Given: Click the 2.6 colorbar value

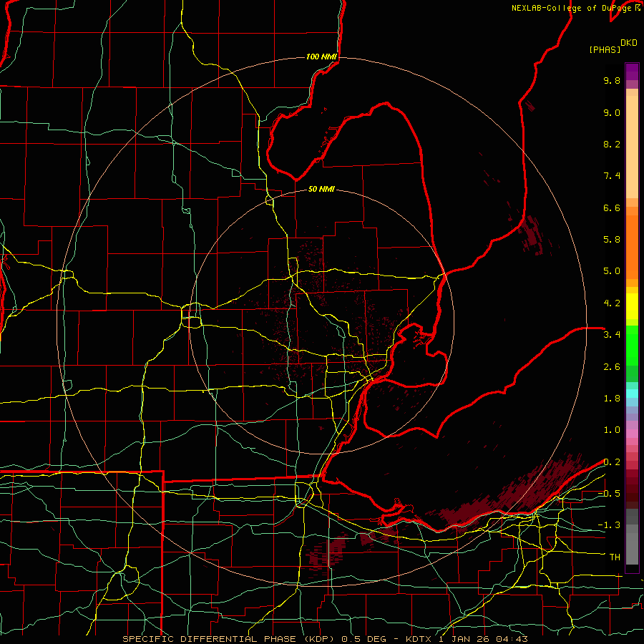Looking at the screenshot, I should click(612, 366).
